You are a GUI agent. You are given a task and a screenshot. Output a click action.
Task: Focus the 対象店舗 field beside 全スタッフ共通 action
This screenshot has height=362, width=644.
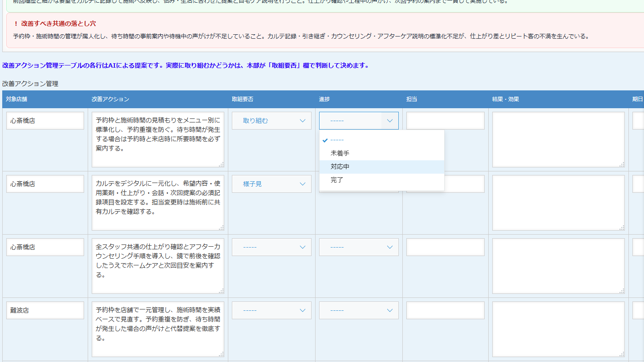(x=45, y=247)
